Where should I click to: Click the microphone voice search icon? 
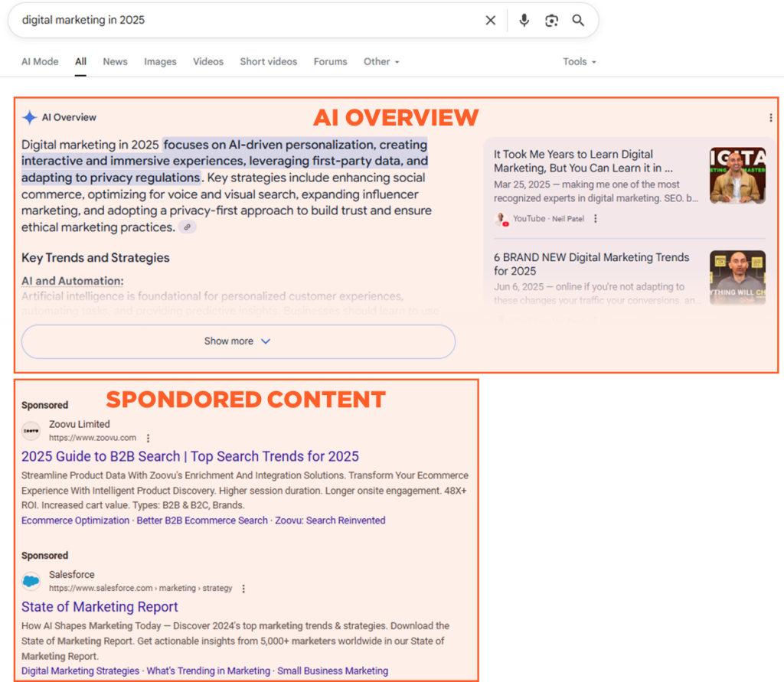[524, 21]
